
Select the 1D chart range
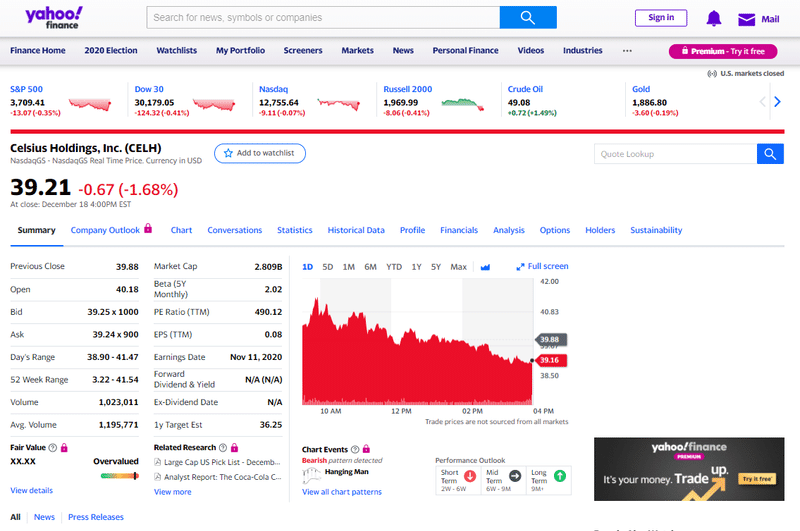tap(307, 267)
